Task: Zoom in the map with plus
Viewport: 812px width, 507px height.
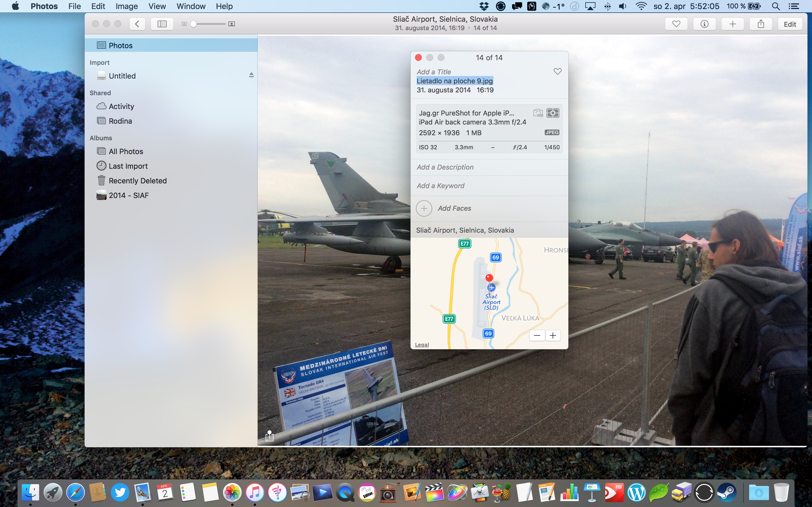Action: pyautogui.click(x=553, y=335)
